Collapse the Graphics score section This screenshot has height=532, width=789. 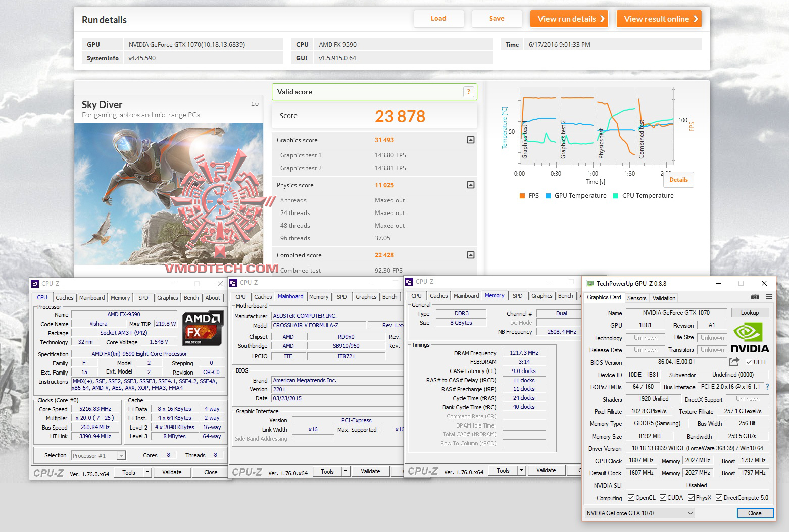pos(471,140)
